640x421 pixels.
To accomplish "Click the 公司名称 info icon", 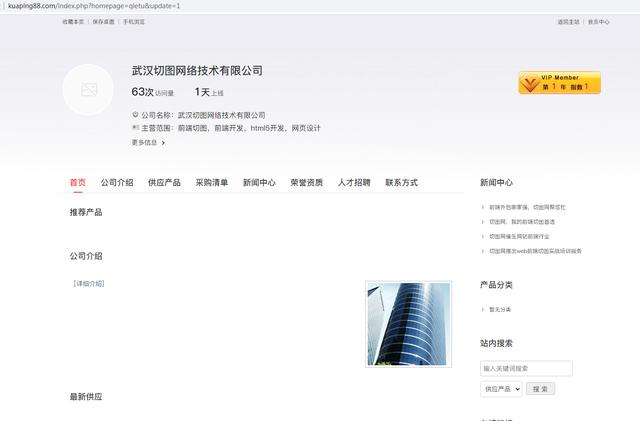I will point(135,115).
